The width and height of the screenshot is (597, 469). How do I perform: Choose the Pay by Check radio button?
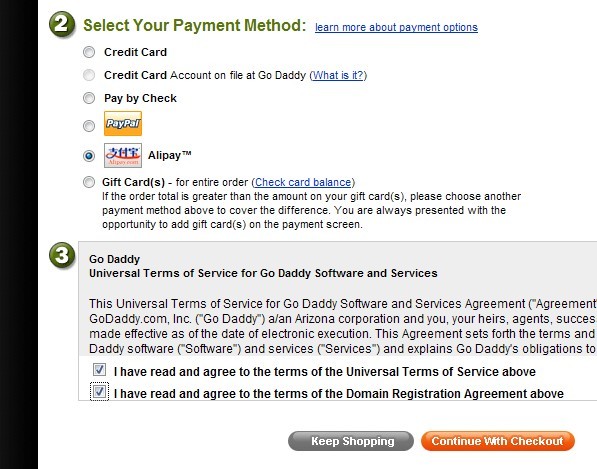tap(89, 98)
